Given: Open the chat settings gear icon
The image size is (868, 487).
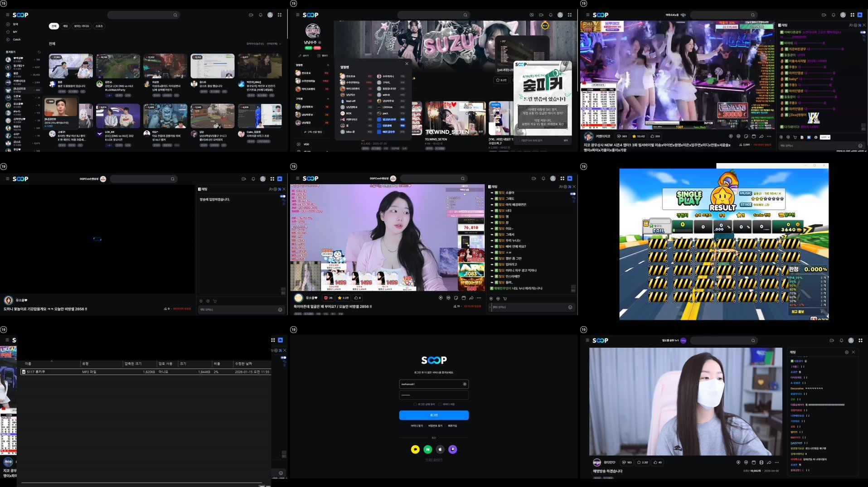Looking at the screenshot, I should tap(565, 186).
